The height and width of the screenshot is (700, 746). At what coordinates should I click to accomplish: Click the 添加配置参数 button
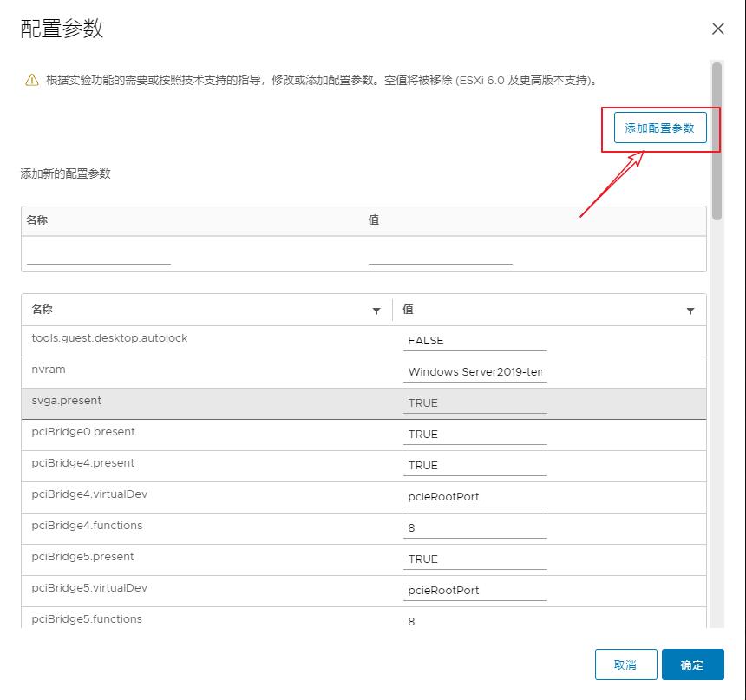coord(660,128)
